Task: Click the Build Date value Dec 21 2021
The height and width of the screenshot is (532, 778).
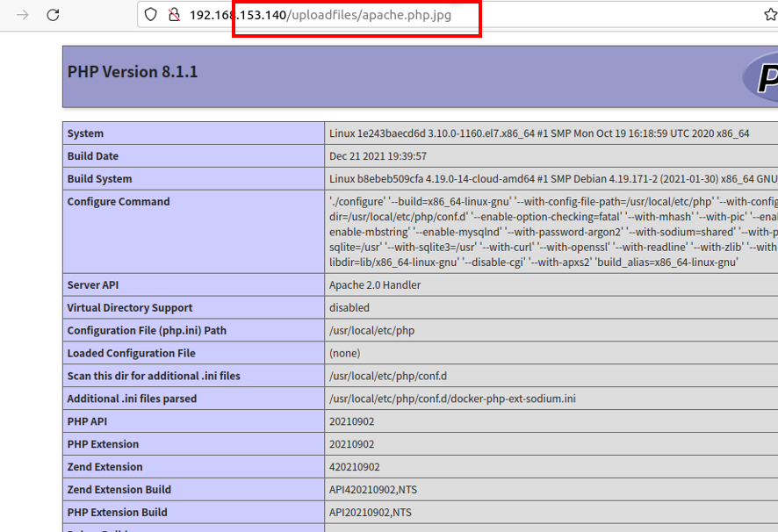Action: pyautogui.click(x=378, y=156)
